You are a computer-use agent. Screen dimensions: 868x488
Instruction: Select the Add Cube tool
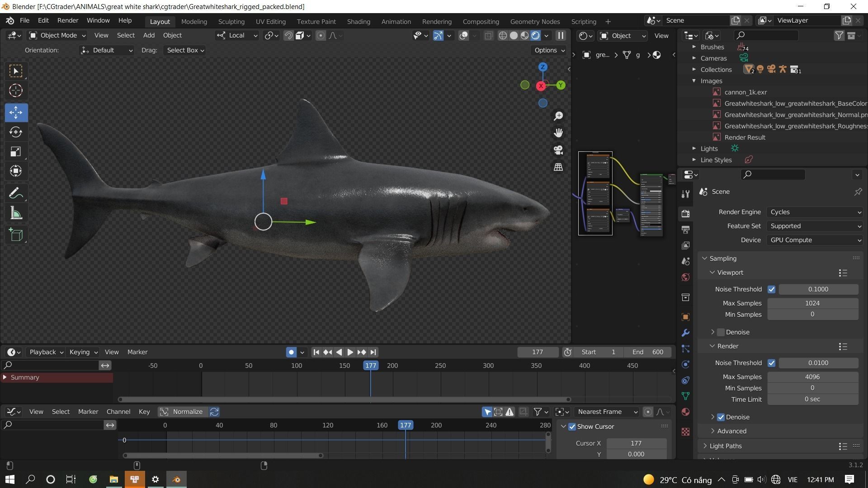pyautogui.click(x=16, y=235)
